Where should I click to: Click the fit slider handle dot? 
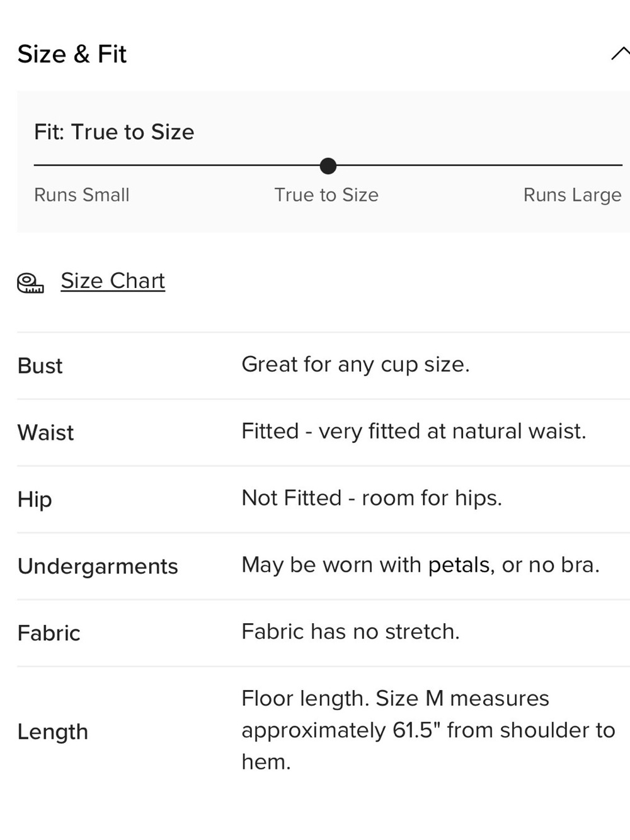(328, 166)
